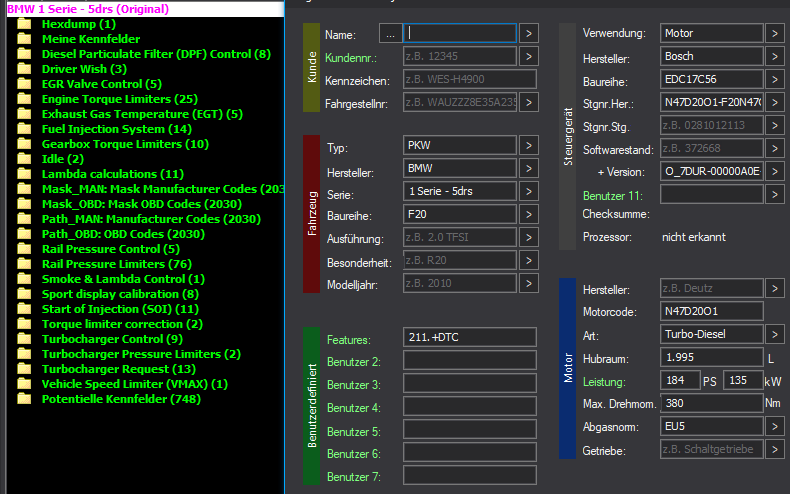Open Lambda calculations (11) folder
790x494 pixels.
[x=113, y=174]
